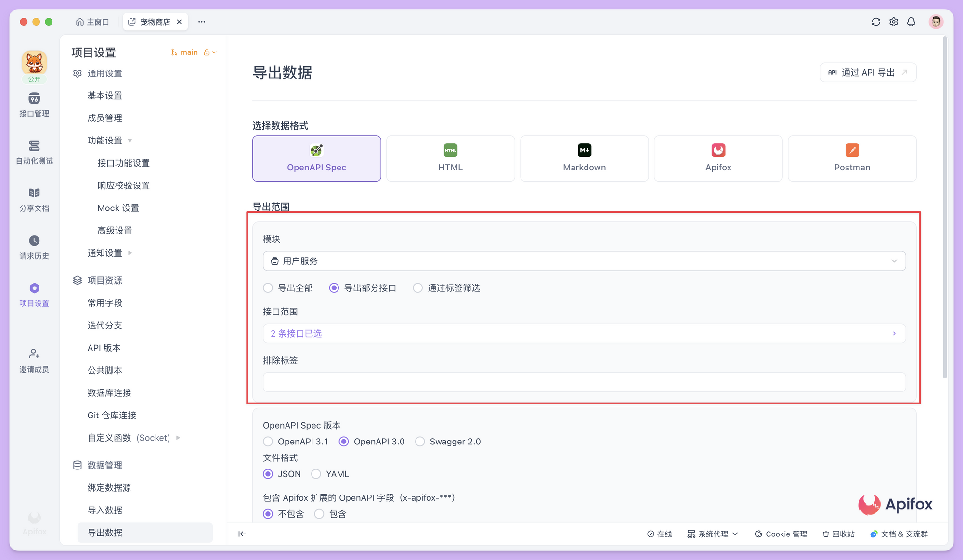Switch to the 主窗口 tab
The height and width of the screenshot is (560, 963).
coord(92,21)
